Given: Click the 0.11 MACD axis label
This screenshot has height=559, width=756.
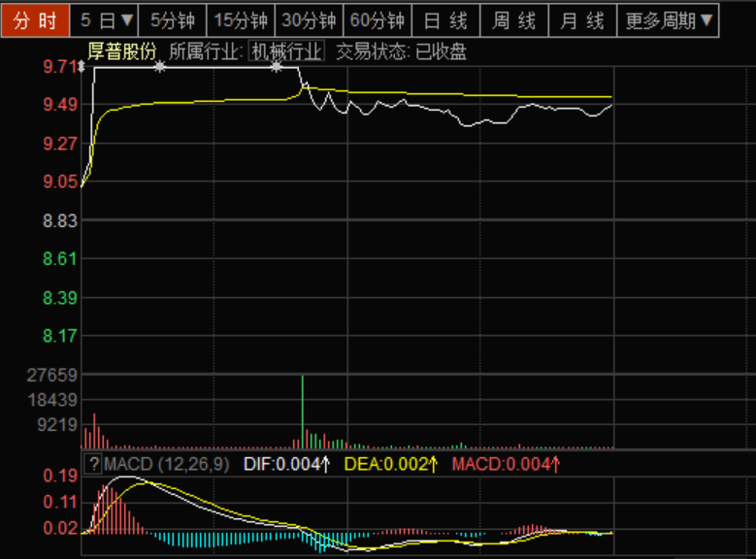Looking at the screenshot, I should tap(60, 502).
